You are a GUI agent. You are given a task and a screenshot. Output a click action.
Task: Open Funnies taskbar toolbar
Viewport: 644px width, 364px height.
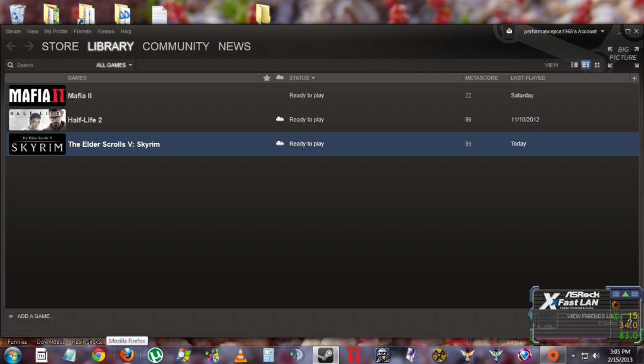click(17, 342)
